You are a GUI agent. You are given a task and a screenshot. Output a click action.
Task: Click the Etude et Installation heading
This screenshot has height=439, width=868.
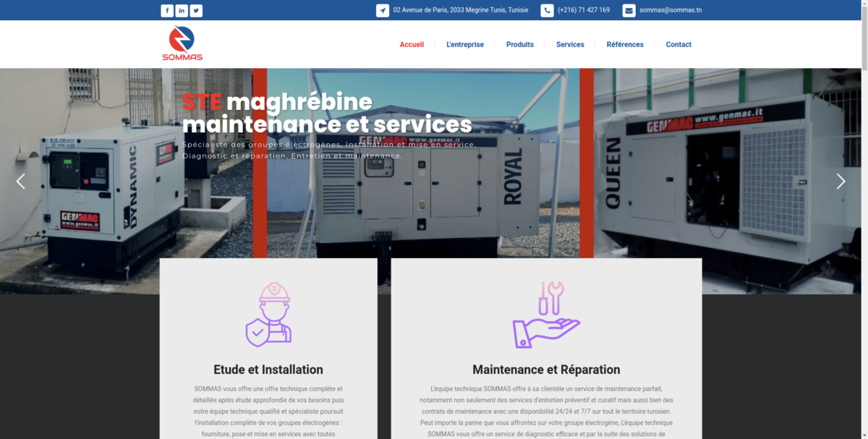tap(268, 370)
